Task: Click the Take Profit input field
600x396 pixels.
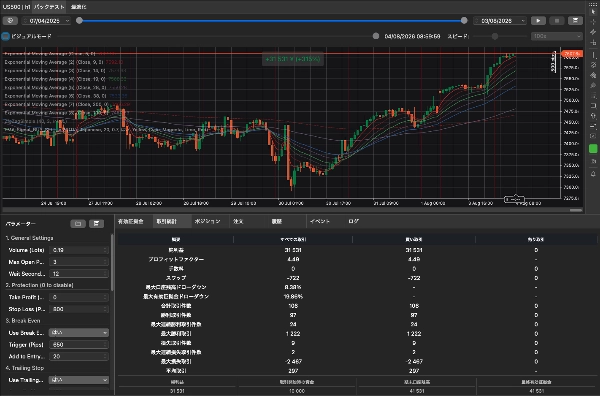Action: tap(79, 297)
